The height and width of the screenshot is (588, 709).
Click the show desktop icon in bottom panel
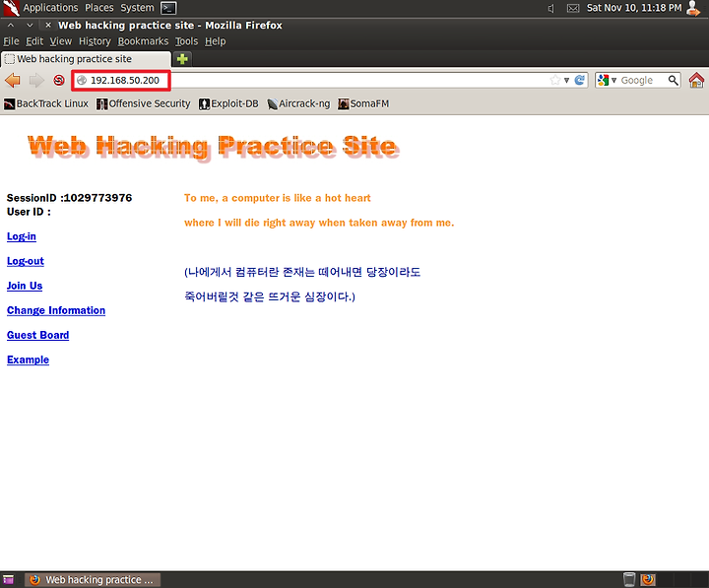[x=8, y=580]
